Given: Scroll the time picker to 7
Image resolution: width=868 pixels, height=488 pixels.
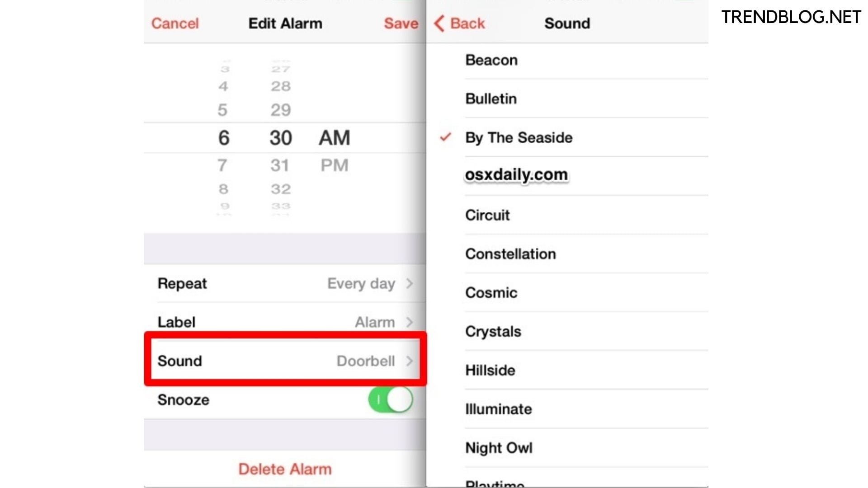Looking at the screenshot, I should [223, 165].
